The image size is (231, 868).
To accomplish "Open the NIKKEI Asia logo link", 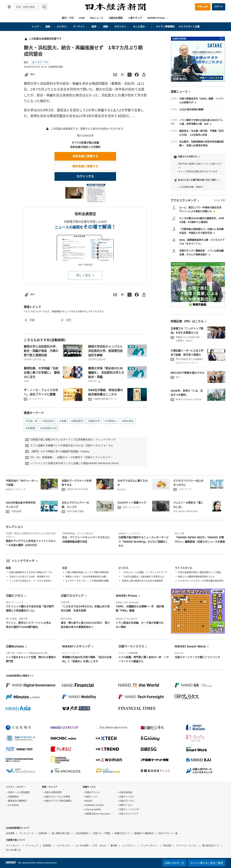I will [x=18, y=708].
